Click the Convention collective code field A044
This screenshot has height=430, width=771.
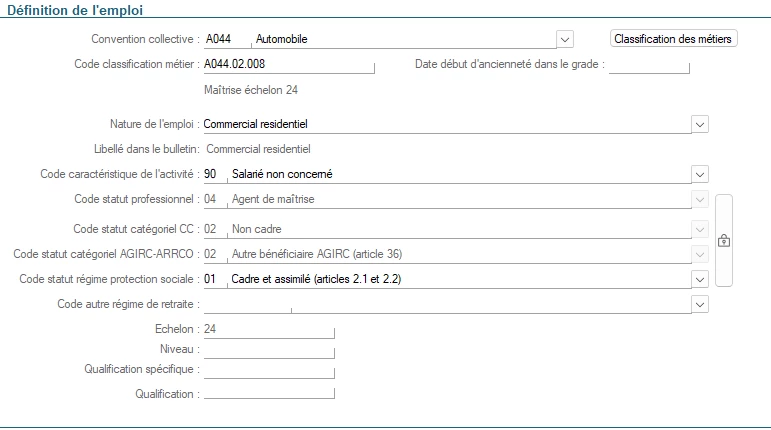click(x=224, y=40)
